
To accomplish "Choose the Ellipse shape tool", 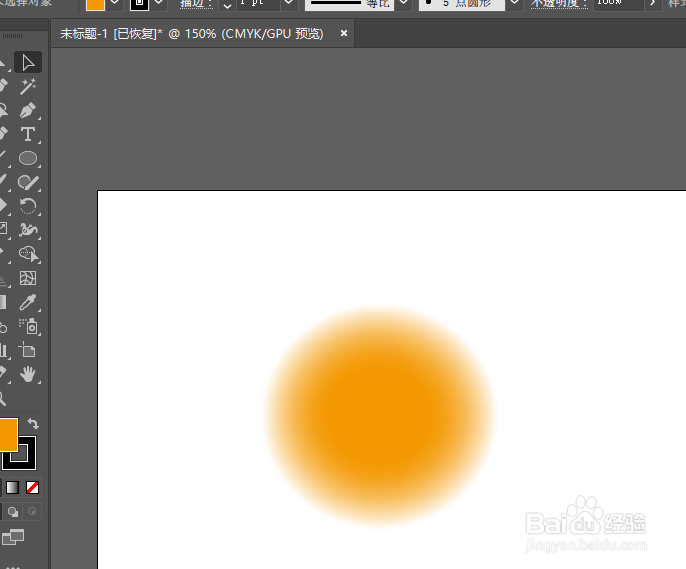I will 28,158.
